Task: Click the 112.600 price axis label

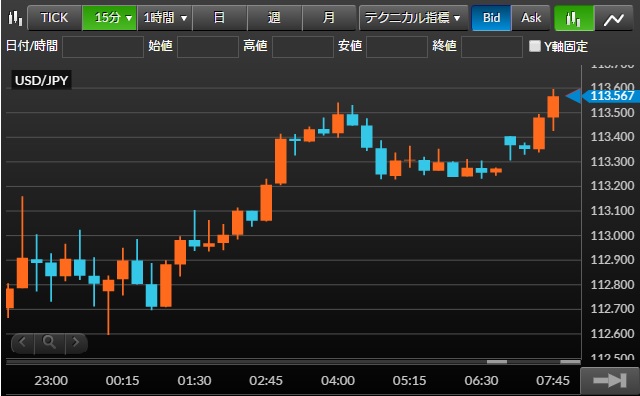Action: [612, 334]
